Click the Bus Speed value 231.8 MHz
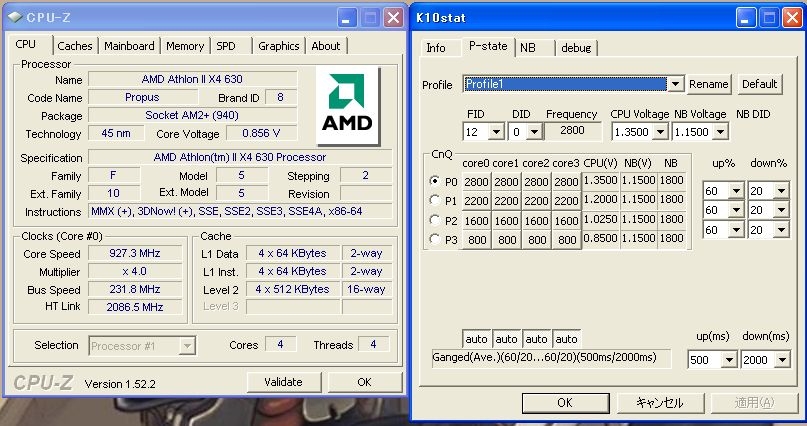Image resolution: width=807 pixels, height=426 pixels. (x=135, y=289)
